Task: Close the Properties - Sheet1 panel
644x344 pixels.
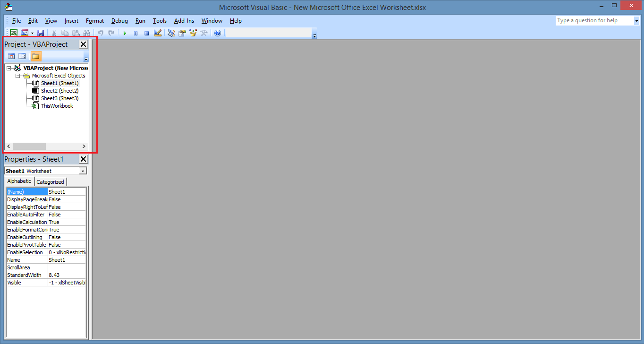Action: [x=83, y=159]
